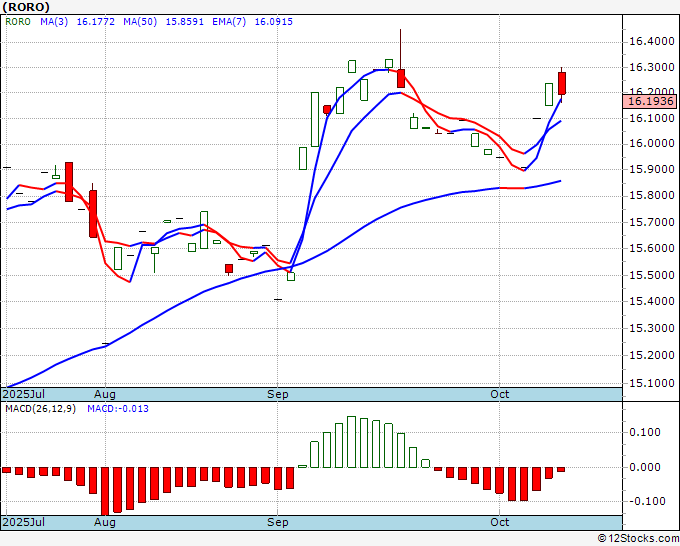This screenshot has width=680, height=546.
Task: Click Sep on the MACD date axis
Action: click(278, 522)
